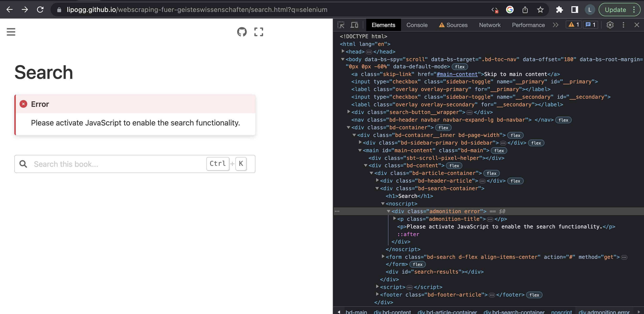Toggle the browser side panel
Viewport: 644px width, 314px height.
[x=575, y=10]
